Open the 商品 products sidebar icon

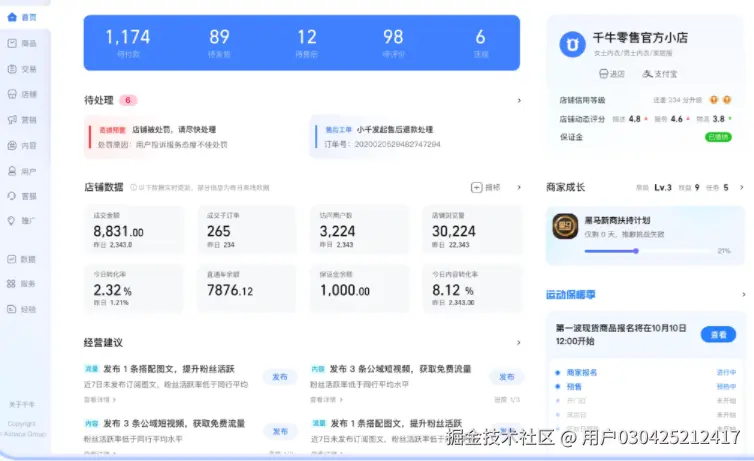[x=12, y=43]
